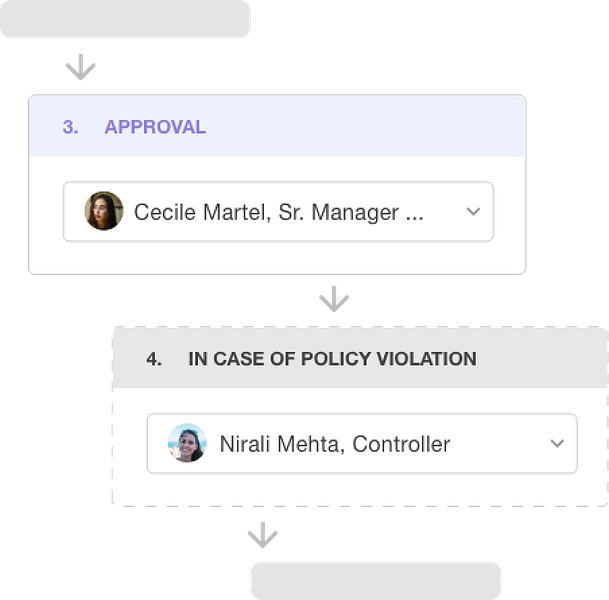Click Cecile Martel's avatar photo
This screenshot has height=600, width=609.
point(104,211)
